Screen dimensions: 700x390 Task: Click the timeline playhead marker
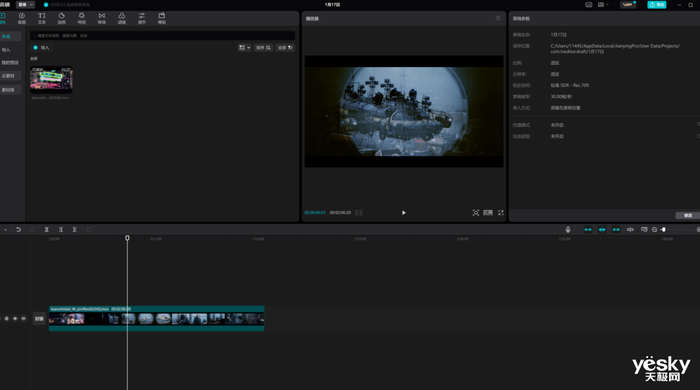point(127,238)
